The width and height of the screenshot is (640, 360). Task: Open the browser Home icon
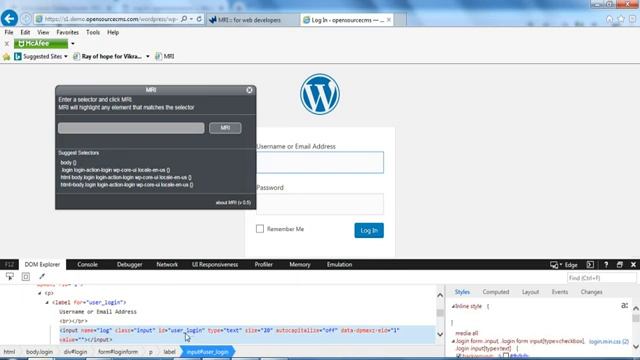click(x=609, y=19)
